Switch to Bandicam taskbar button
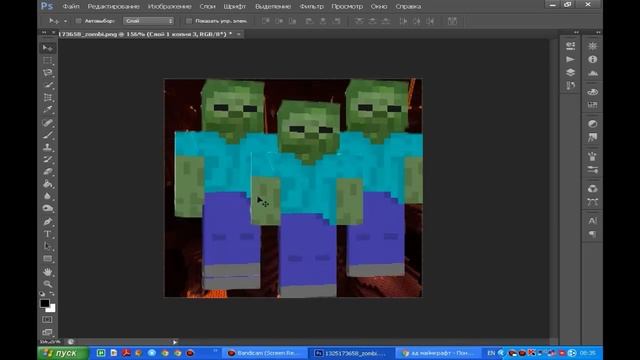640x360 pixels. pyautogui.click(x=264, y=353)
